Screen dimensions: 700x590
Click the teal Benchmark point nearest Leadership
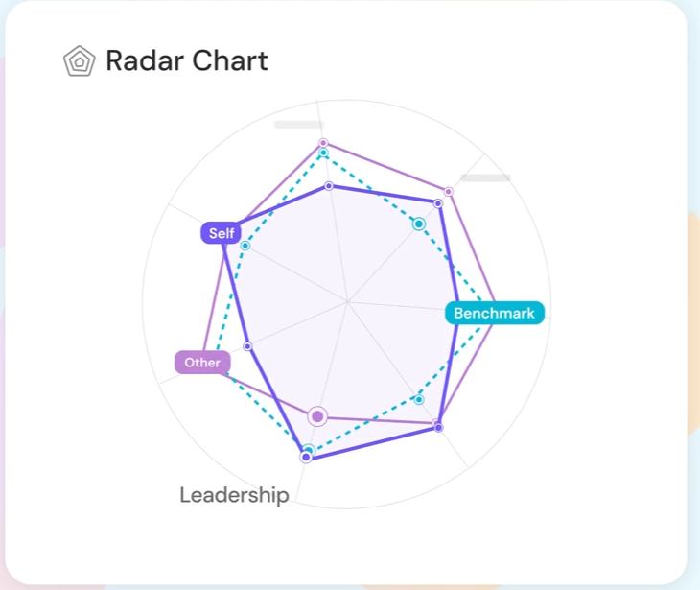[309, 450]
